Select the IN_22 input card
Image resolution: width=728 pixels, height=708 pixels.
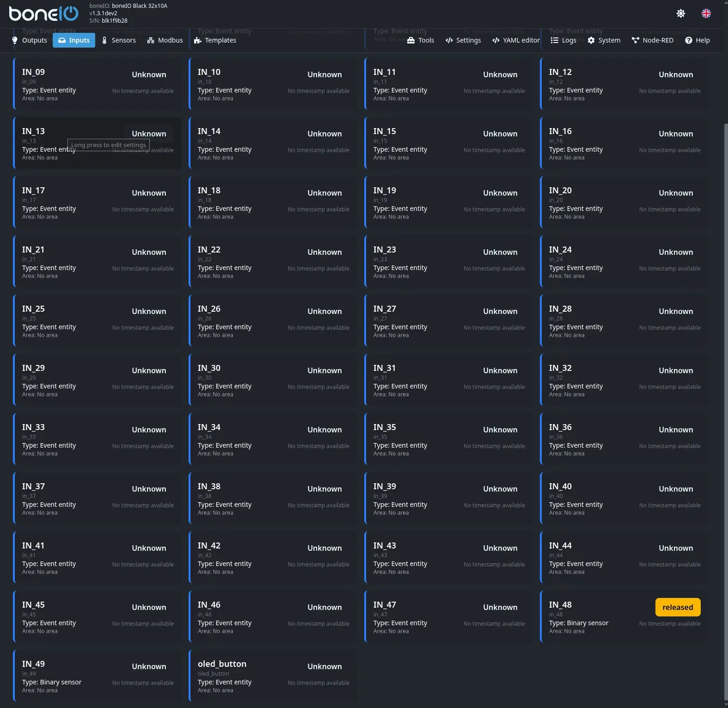[x=273, y=261]
